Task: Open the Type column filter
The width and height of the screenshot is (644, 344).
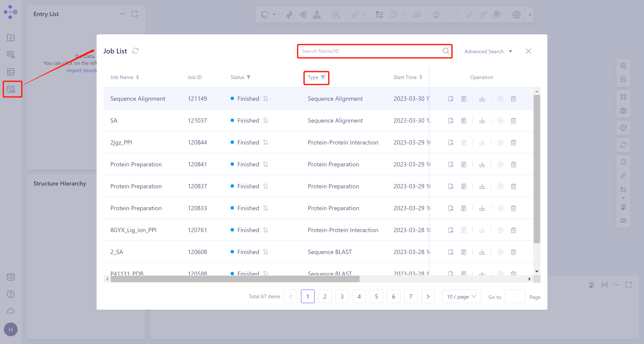Action: [323, 77]
